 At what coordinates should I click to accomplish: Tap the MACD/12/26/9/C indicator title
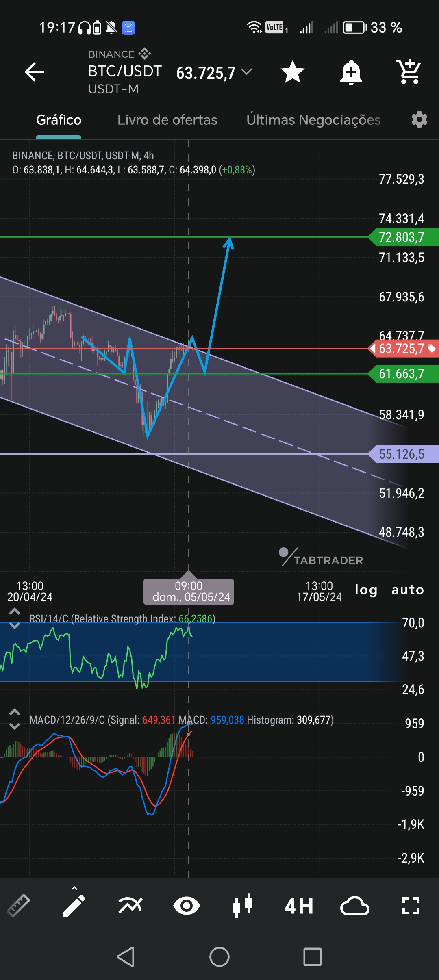181,720
